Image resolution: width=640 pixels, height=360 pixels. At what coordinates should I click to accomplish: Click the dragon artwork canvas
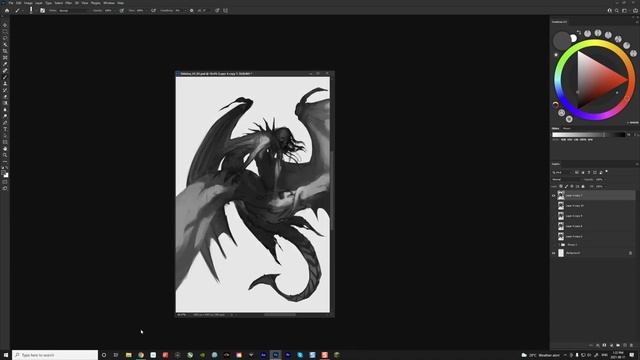[x=253, y=195]
